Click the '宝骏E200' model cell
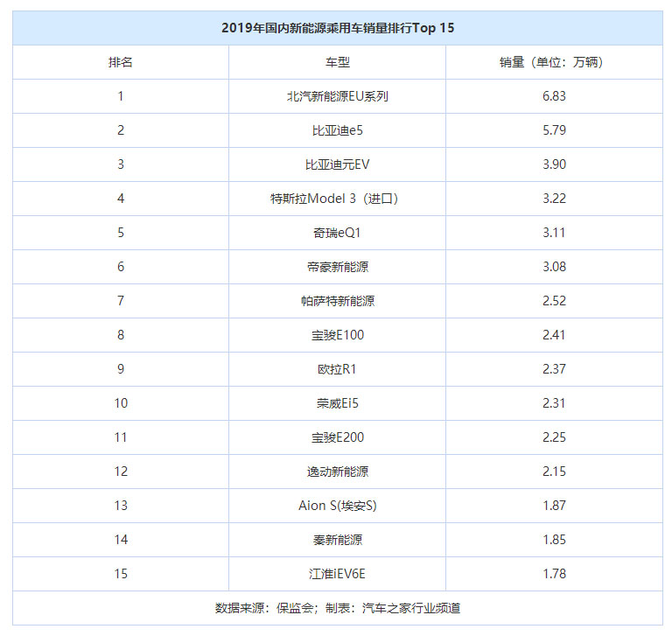The image size is (672, 636). coord(337,437)
